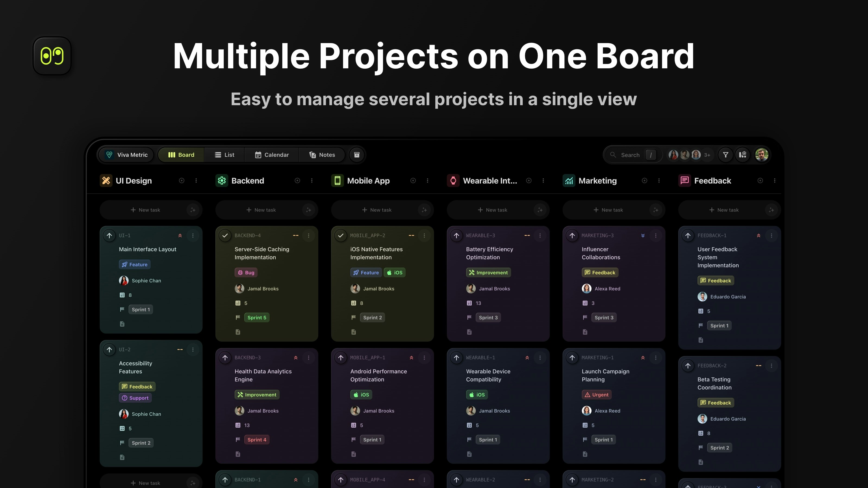
Task: Open the archive icon next to Notes
Action: [356, 155]
